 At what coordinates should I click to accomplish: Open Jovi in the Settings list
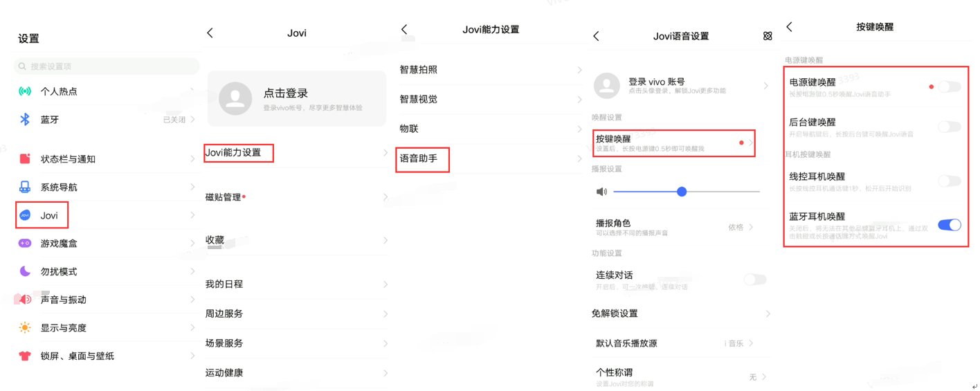(x=107, y=215)
